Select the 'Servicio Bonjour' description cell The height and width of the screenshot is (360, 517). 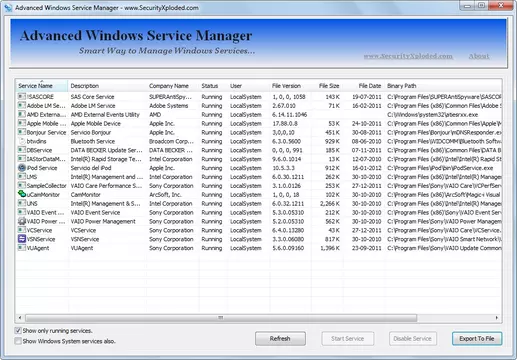pyautogui.click(x=91, y=132)
